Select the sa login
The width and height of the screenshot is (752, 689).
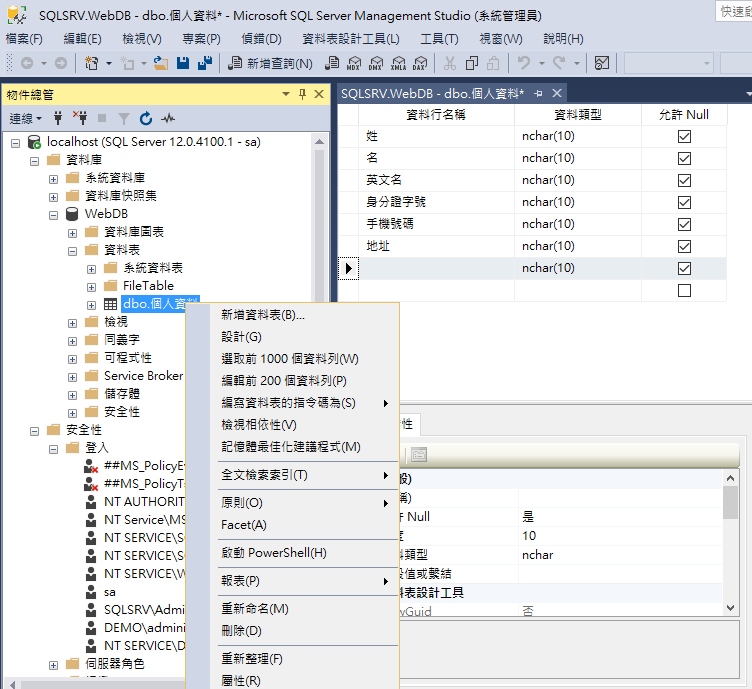[110, 592]
